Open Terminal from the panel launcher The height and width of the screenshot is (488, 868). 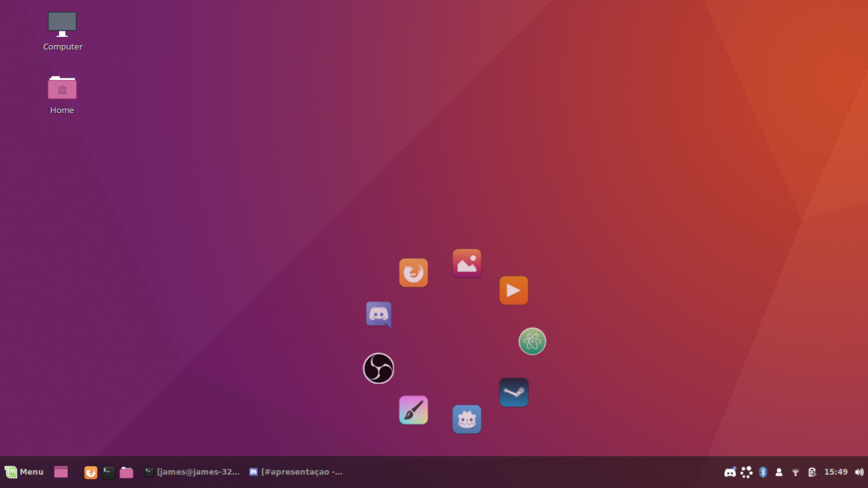(x=108, y=472)
